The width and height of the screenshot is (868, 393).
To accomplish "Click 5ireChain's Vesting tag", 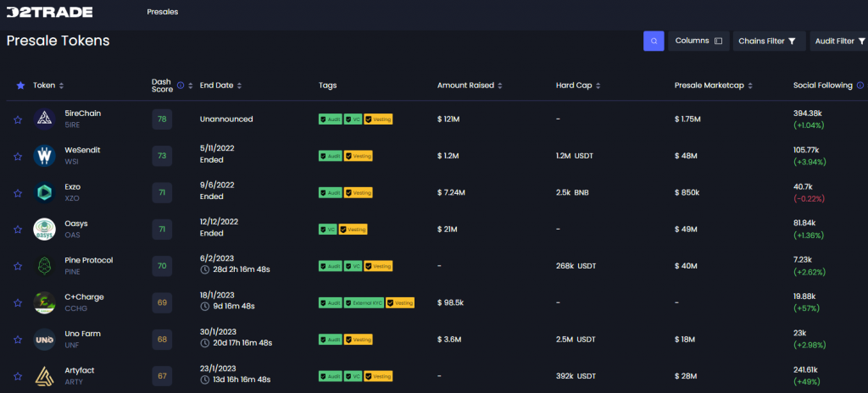I will [x=378, y=119].
